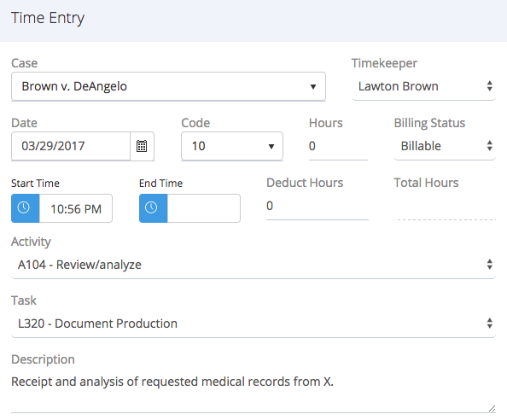Click the Billing Status selector arrows
Viewport: 507px width, 420px height.
coord(490,146)
